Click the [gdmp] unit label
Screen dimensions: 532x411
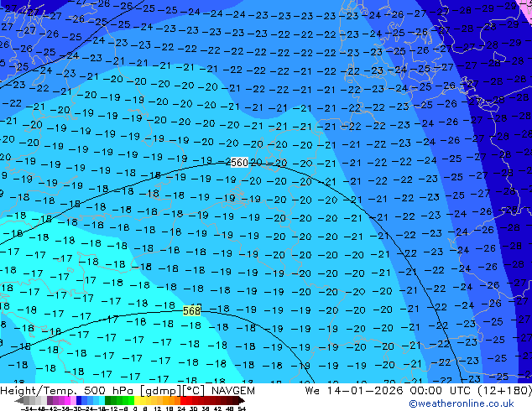(x=150, y=390)
